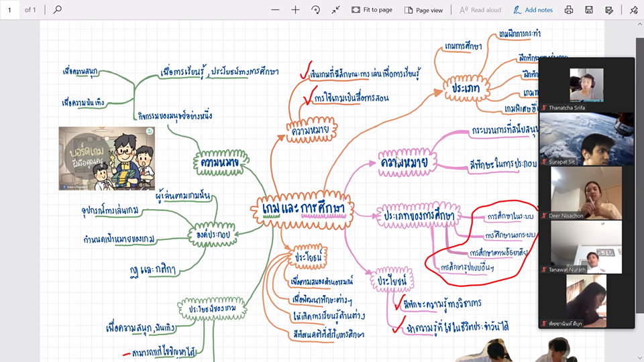This screenshot has height=362, width=644.
Task: Click the Save As icon with pencil
Action: coord(609,10)
